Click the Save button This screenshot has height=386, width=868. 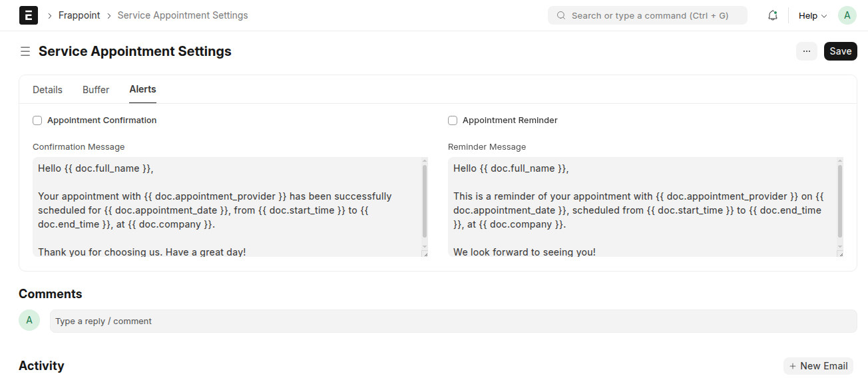tap(840, 51)
